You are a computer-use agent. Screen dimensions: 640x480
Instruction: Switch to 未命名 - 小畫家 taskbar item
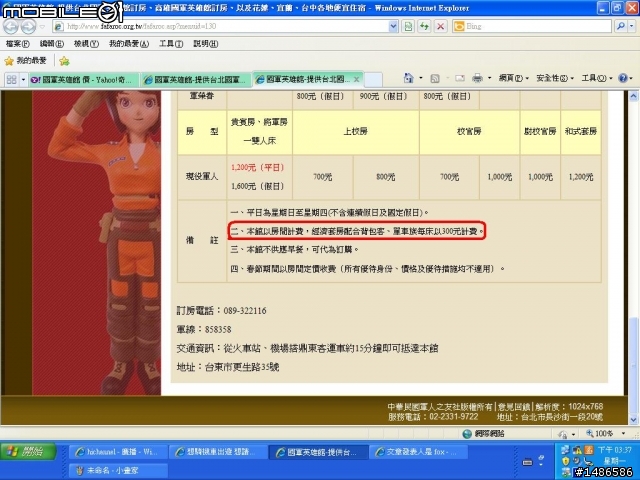(x=116, y=471)
